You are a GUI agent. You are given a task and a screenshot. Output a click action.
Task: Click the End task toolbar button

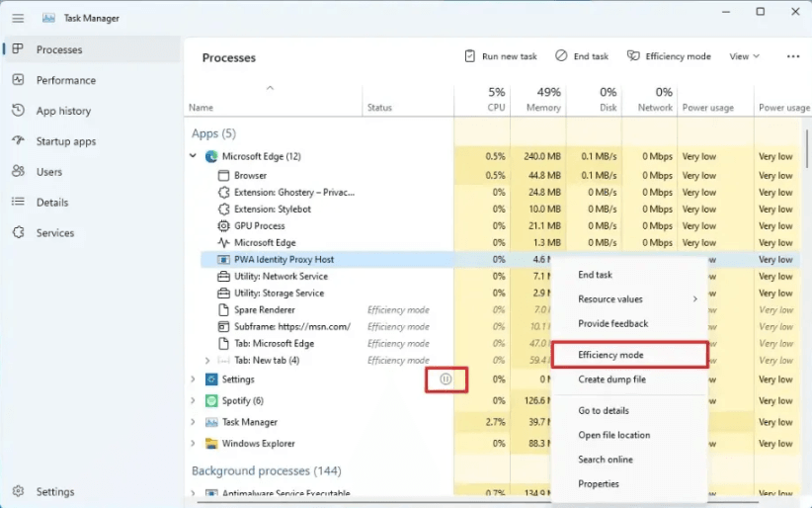click(582, 57)
